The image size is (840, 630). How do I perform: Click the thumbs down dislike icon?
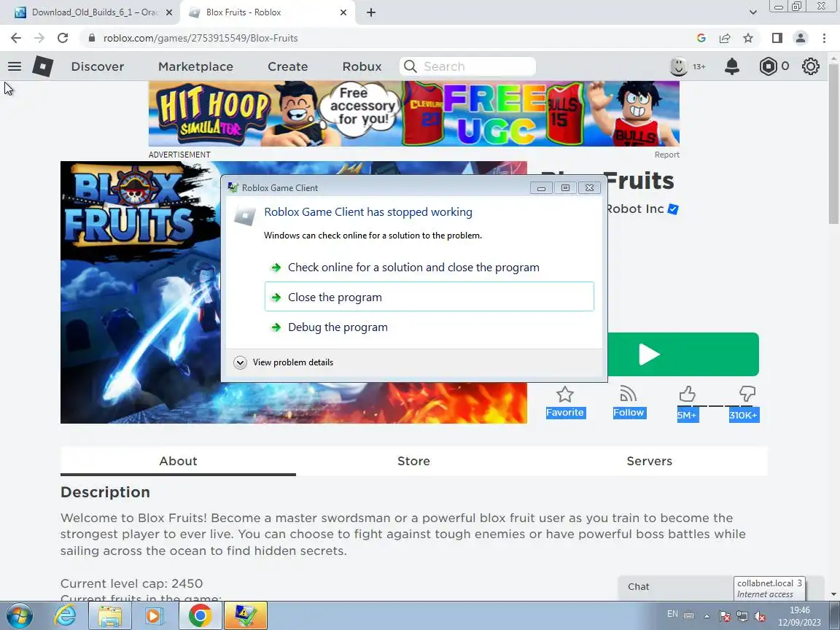pyautogui.click(x=747, y=394)
